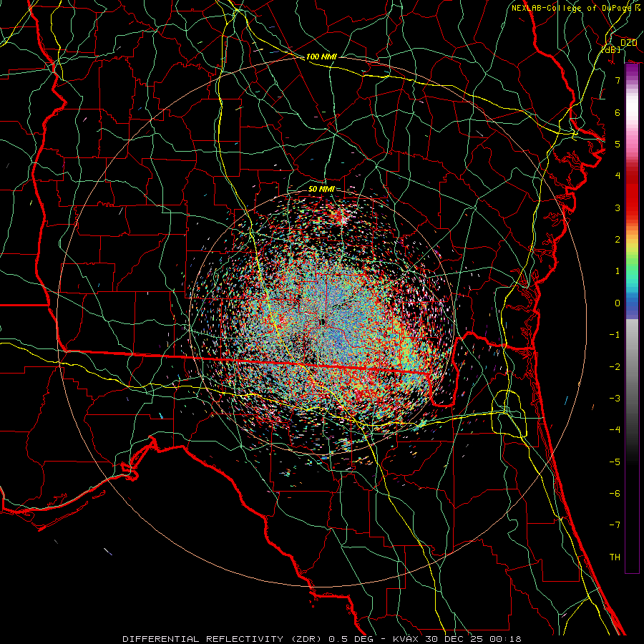The height and width of the screenshot is (644, 644).
Task: Click the "4" value on the dB scale
Action: 618,176
